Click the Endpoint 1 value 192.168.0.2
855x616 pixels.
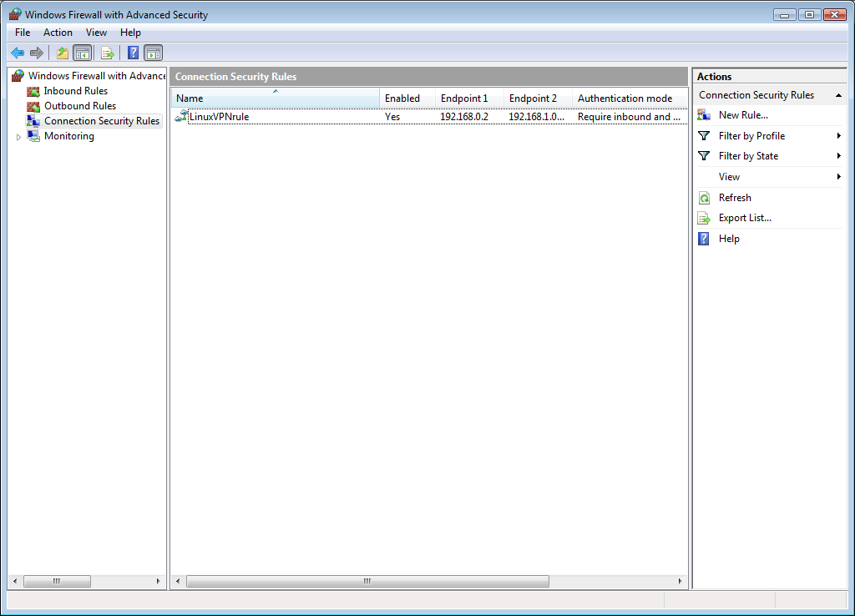464,117
